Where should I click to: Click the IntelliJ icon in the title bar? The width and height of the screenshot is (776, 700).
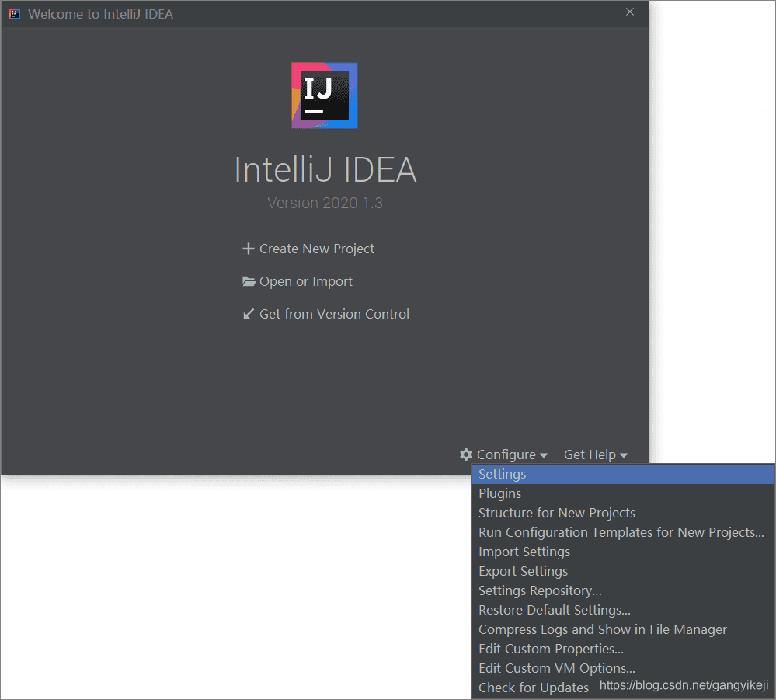point(14,14)
